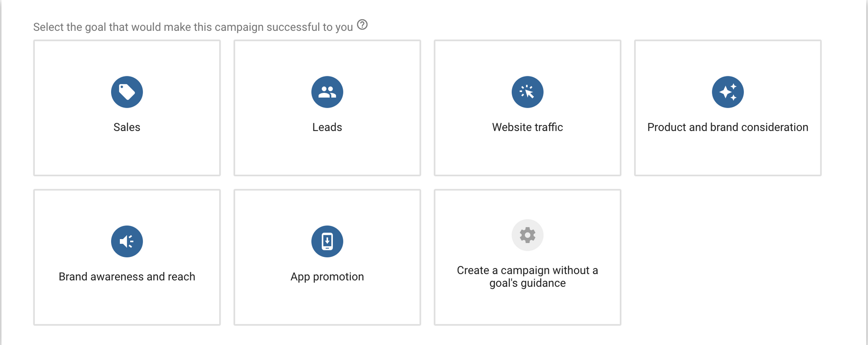Click the "App promotion" label text
This screenshot has width=868, height=345.
coord(327,276)
